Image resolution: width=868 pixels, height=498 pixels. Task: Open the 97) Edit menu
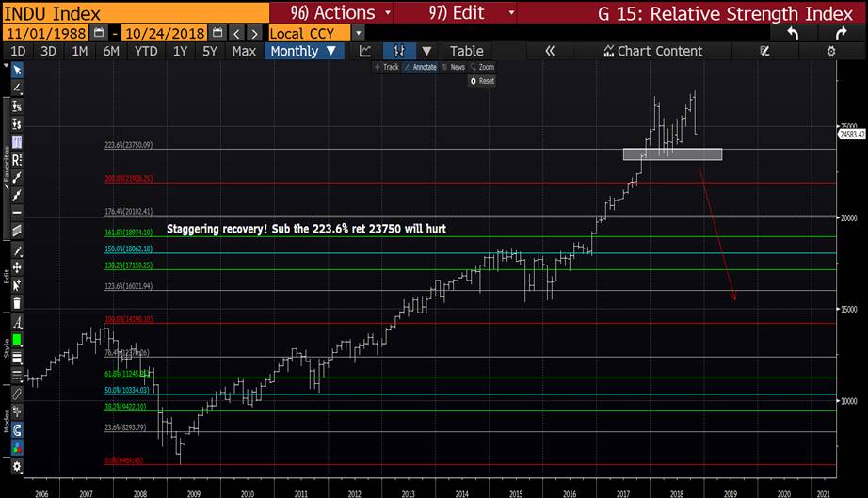tap(471, 13)
